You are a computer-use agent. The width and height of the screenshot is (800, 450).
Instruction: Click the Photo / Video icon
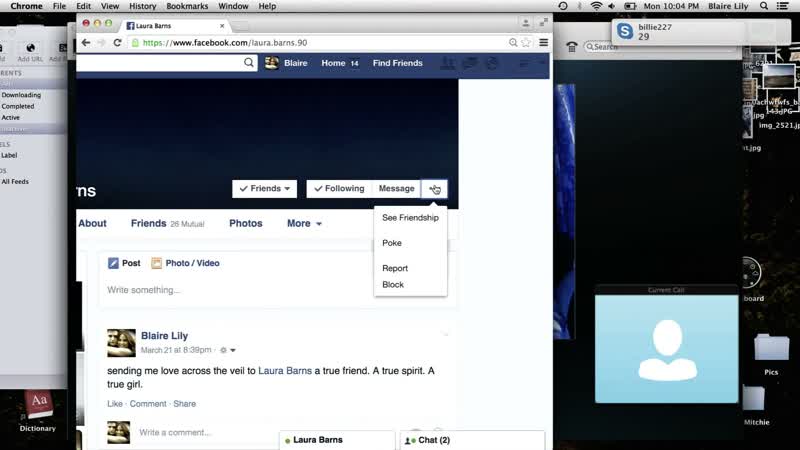156,263
